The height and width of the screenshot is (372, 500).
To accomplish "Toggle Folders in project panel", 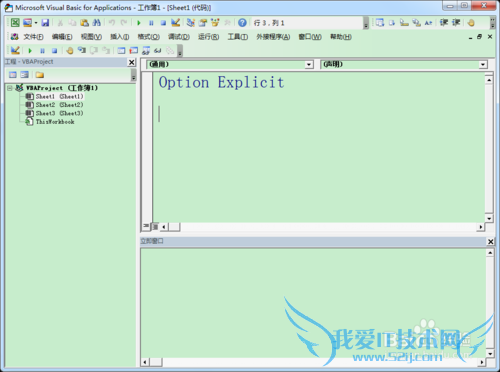I will pos(40,75).
